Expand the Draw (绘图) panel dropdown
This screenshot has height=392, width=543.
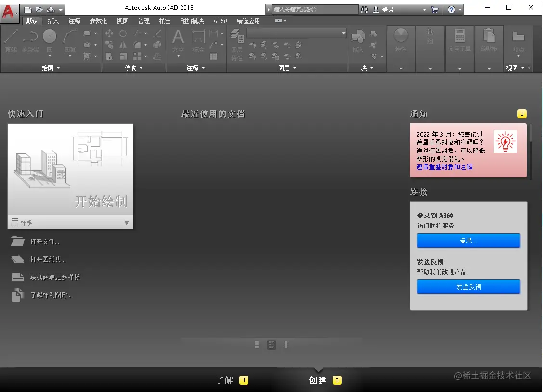click(51, 68)
